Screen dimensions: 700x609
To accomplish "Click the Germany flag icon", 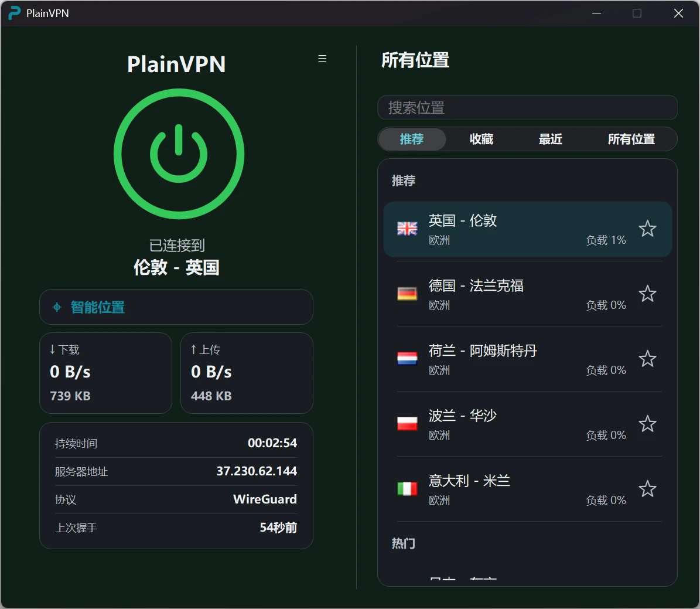I will [407, 294].
